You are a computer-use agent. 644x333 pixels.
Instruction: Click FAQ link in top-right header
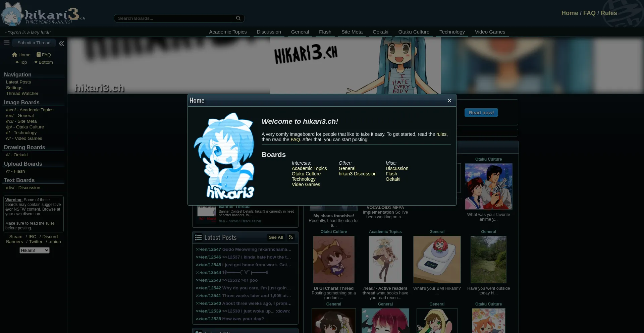(589, 13)
